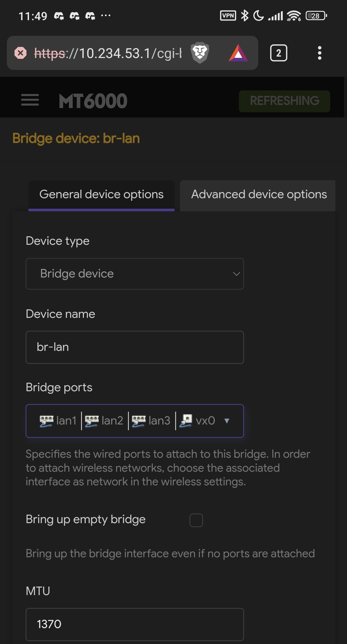
Task: Select the vx0 port icon
Action: (186, 421)
